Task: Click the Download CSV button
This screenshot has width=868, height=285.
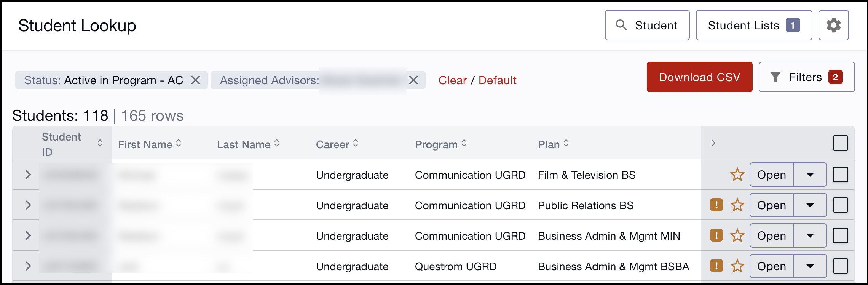Action: click(699, 77)
